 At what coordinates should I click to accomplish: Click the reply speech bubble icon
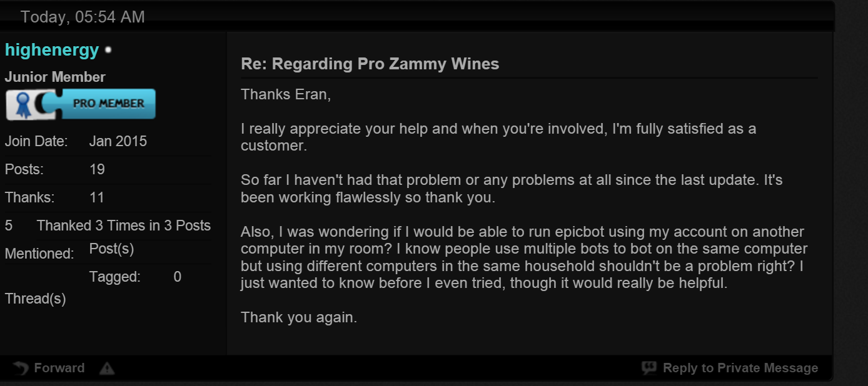pyautogui.click(x=649, y=368)
